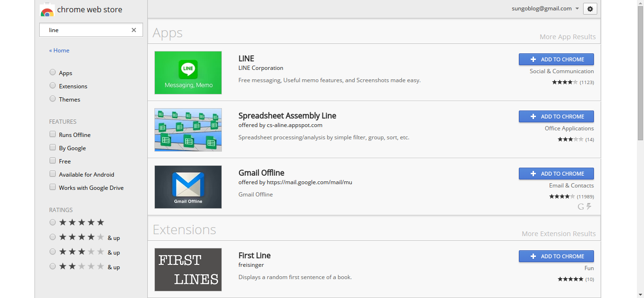
Task: Add Gmail Offline to Chrome
Action: coord(556,173)
